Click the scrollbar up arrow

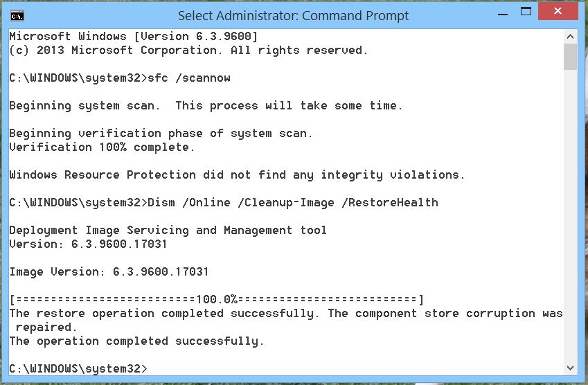(x=571, y=37)
